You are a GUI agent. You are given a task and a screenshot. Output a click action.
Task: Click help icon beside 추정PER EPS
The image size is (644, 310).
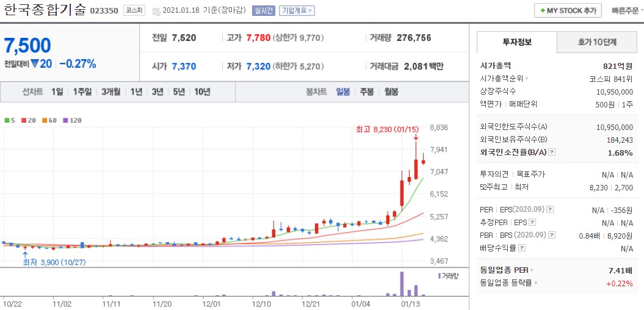[532, 223]
